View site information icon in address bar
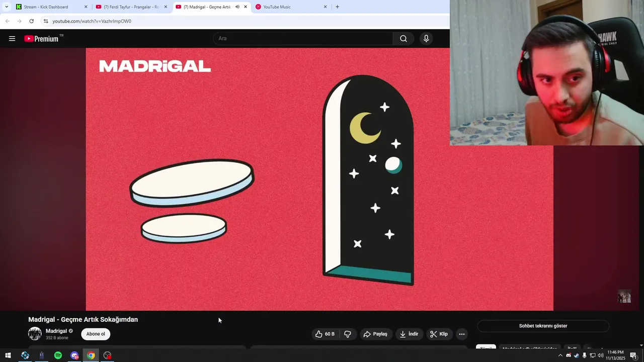The height and width of the screenshot is (362, 644). coord(45,21)
